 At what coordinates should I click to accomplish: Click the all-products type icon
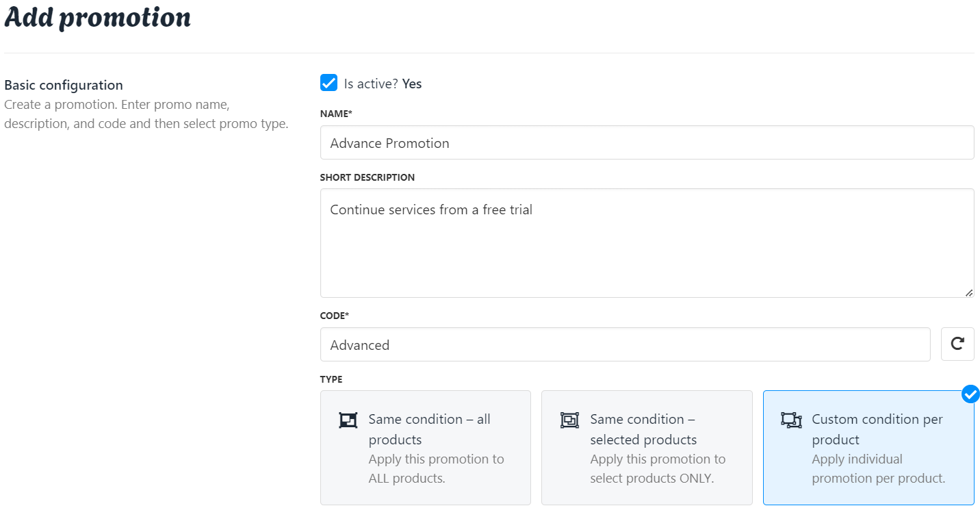pos(348,420)
